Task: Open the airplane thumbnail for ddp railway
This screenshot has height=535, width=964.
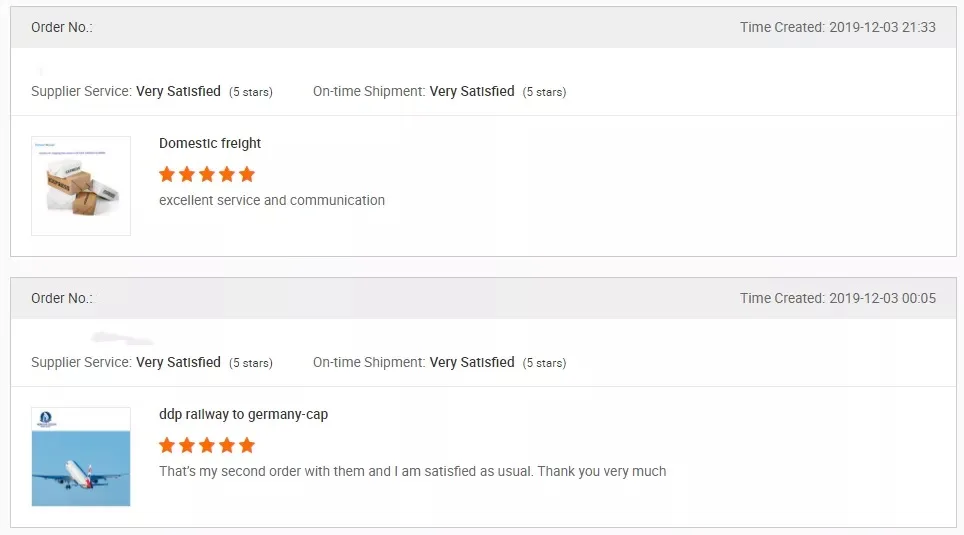Action: pyautogui.click(x=81, y=457)
